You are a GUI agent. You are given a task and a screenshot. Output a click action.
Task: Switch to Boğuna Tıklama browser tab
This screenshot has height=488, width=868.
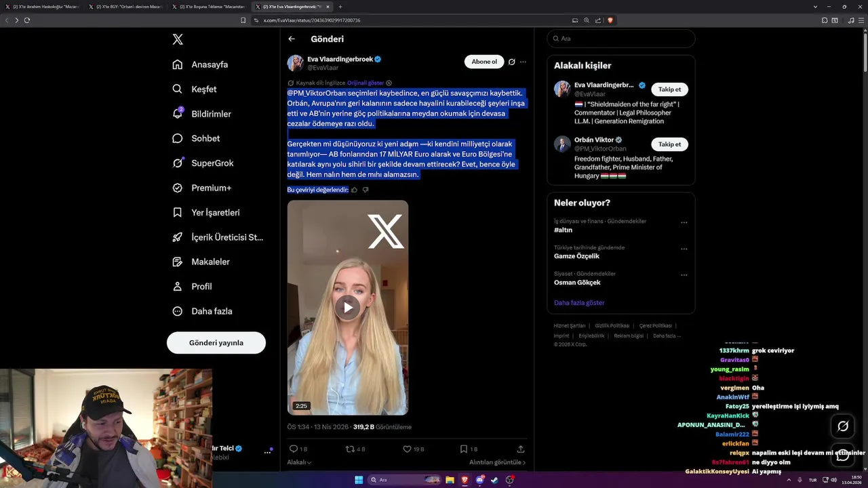pos(210,7)
